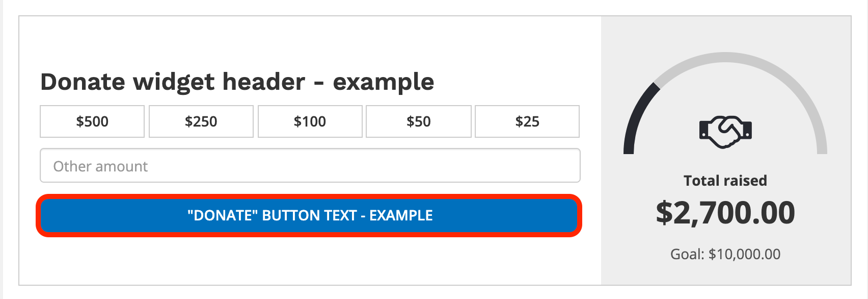
Task: Choose the $25 donation amount
Action: point(527,121)
